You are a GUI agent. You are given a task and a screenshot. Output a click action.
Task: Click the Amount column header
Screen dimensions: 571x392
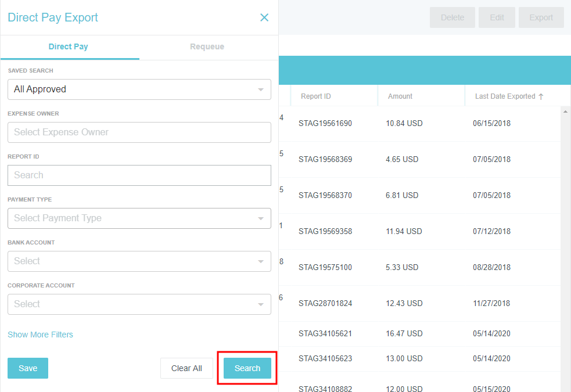pos(400,96)
